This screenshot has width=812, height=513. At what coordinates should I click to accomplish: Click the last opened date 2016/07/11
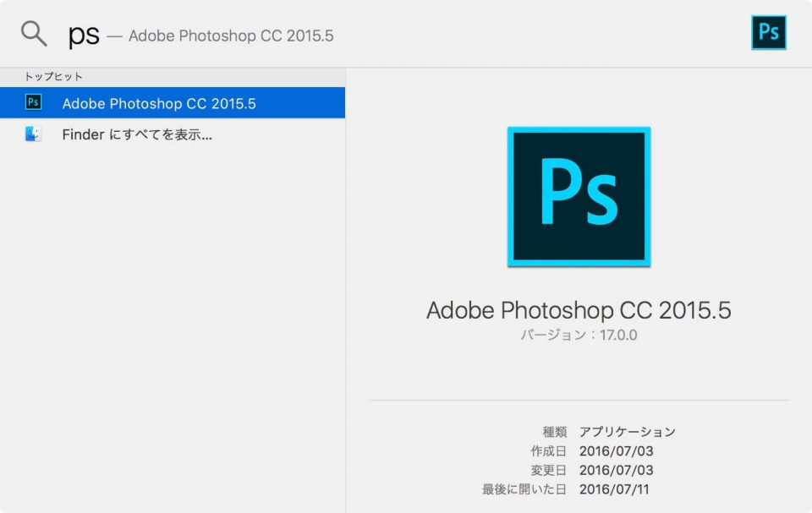[x=614, y=489]
